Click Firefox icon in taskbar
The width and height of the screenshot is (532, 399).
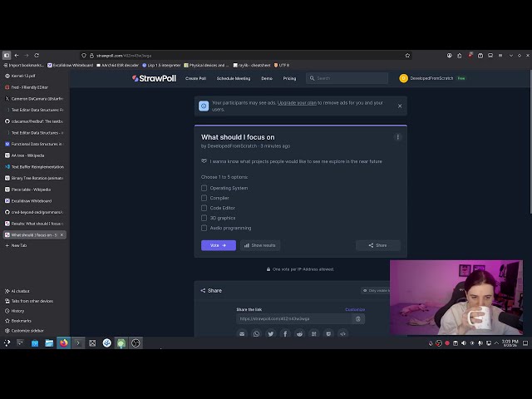pos(63,343)
